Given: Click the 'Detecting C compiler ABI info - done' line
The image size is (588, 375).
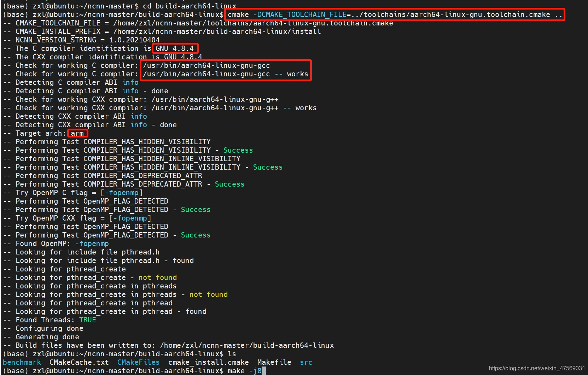Looking at the screenshot, I should (x=86, y=91).
